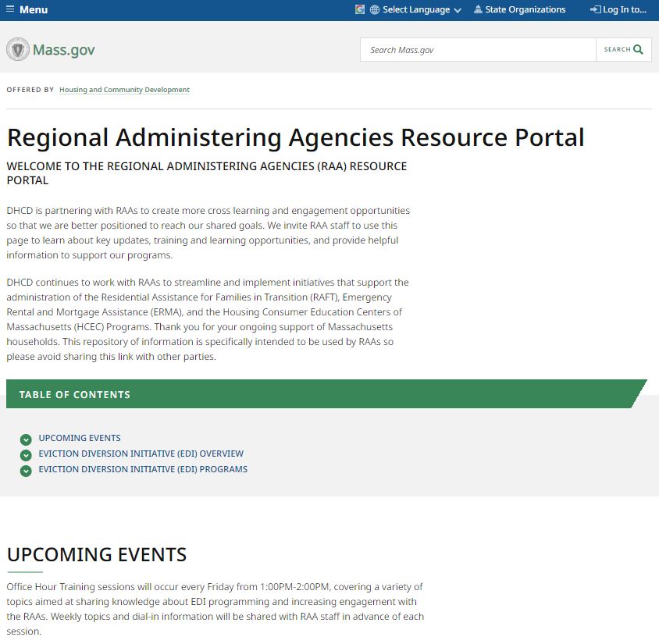659x644 pixels.
Task: Go to Mass.gov home via logo text
Action: pos(63,50)
